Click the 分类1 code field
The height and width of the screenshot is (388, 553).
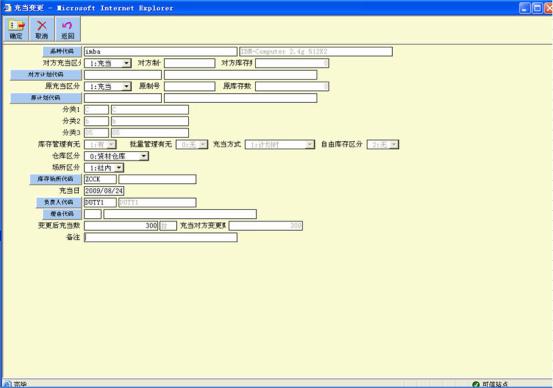coord(96,110)
